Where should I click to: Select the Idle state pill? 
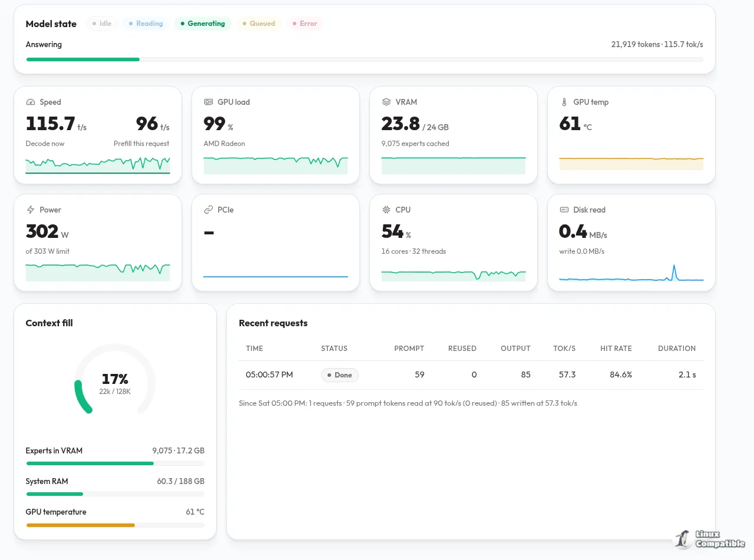[x=102, y=24]
